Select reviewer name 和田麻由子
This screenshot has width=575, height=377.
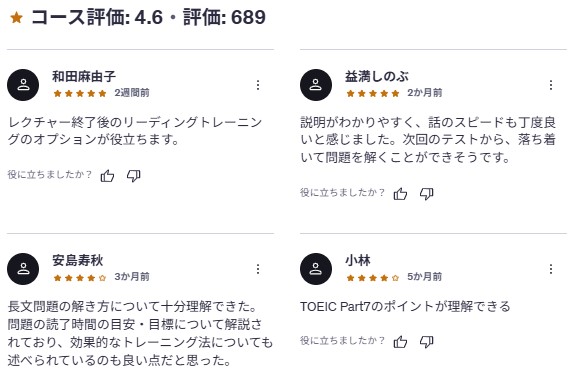click(84, 76)
